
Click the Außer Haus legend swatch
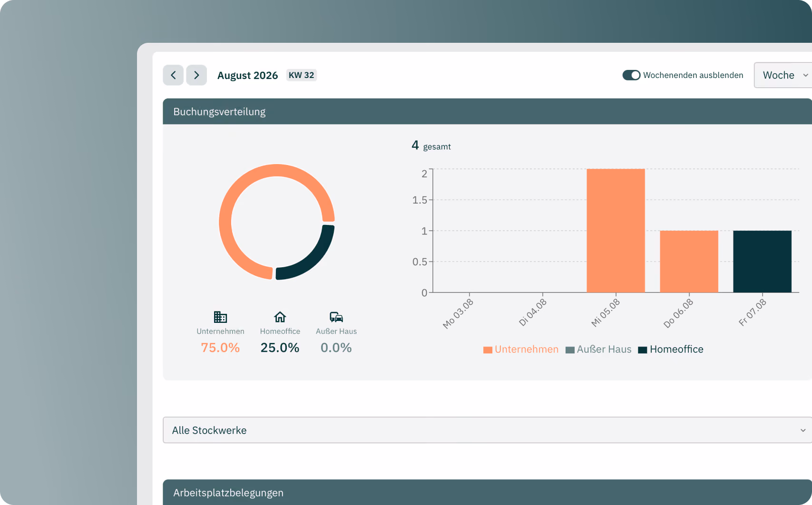[x=570, y=350]
